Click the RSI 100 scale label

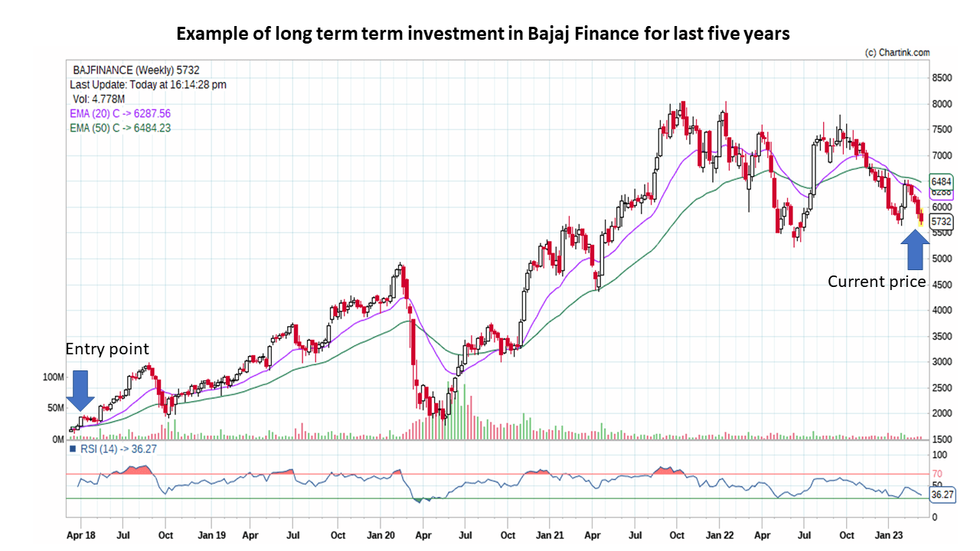tap(939, 454)
